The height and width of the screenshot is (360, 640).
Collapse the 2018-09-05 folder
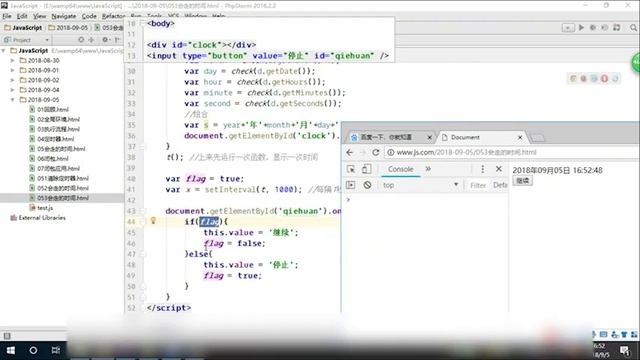tap(12, 100)
